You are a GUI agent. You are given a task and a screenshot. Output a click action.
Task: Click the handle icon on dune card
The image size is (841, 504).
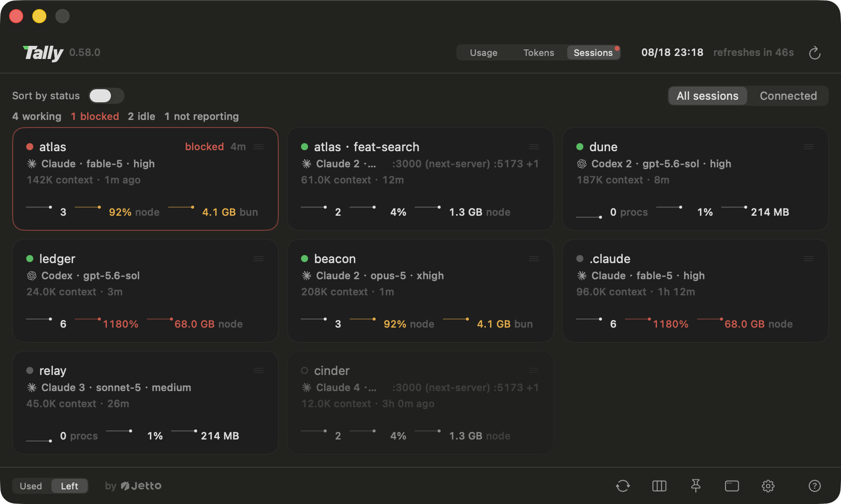click(x=809, y=147)
